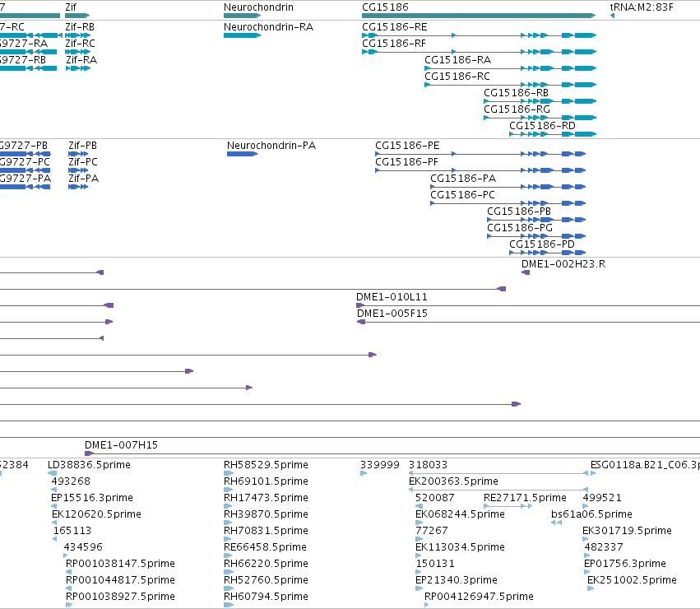This screenshot has width=700, height=609.
Task: Click EST RH17473.5prime
Action: (266, 498)
